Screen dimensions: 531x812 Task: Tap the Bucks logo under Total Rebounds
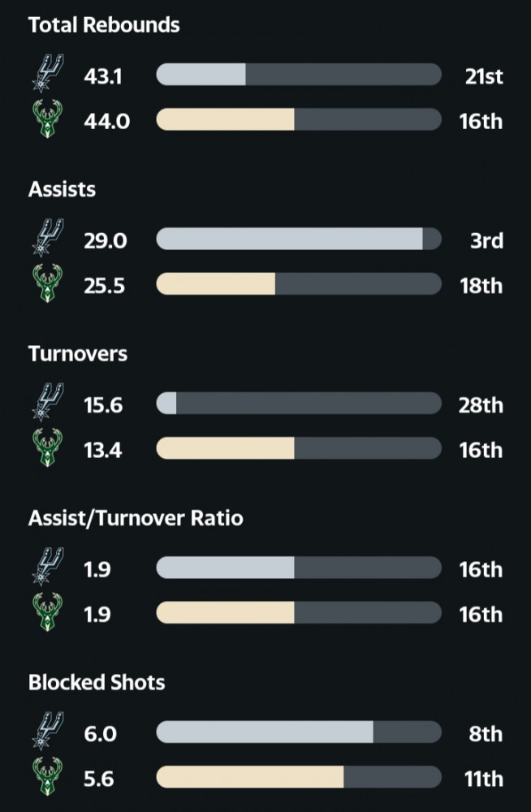47,121
